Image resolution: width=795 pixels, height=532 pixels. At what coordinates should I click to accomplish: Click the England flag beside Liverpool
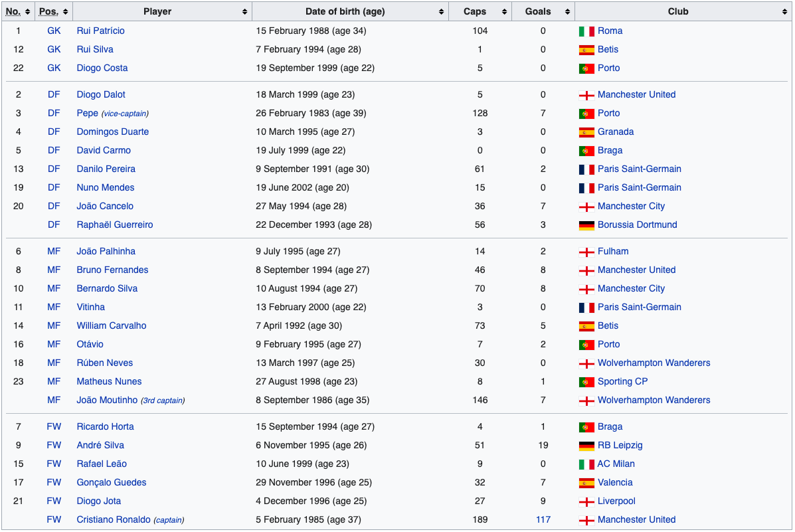click(x=586, y=501)
